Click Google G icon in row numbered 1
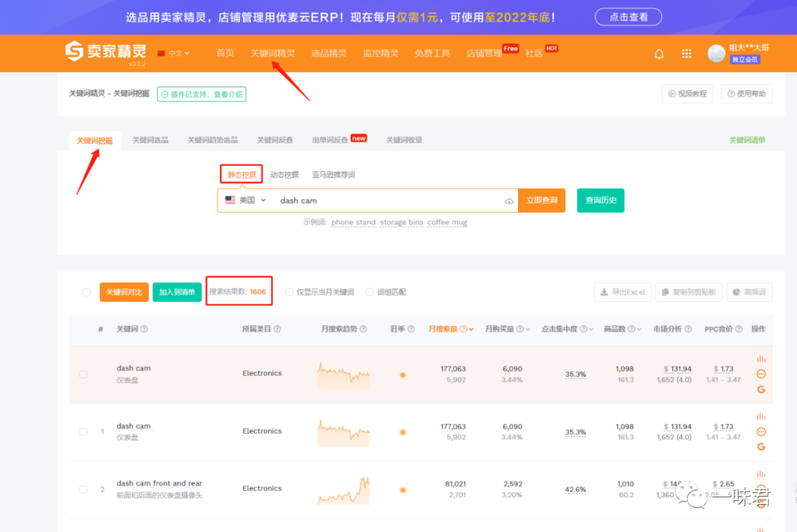 point(761,446)
